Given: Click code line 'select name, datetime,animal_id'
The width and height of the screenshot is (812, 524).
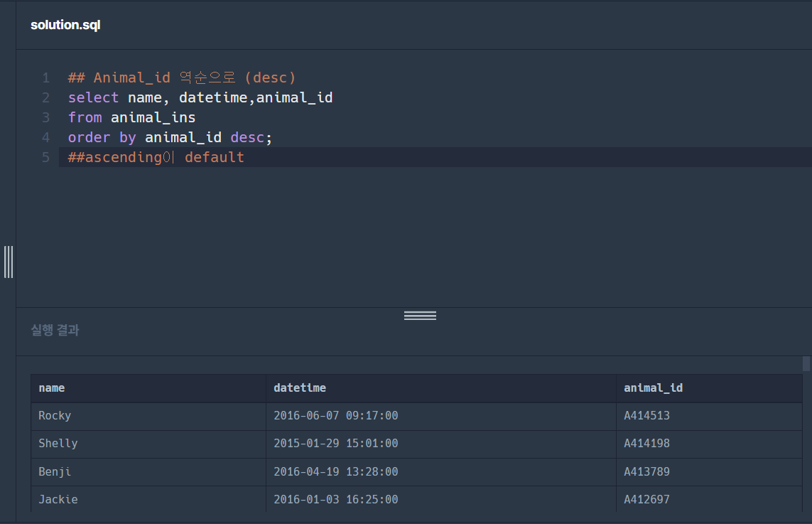Looking at the screenshot, I should click(x=200, y=97).
